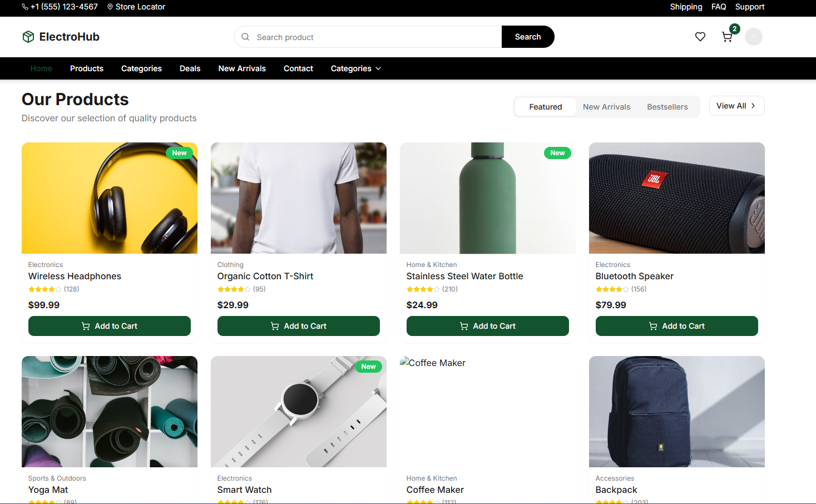
Task: Click the Stainless Steel Water Bottle image
Action: (x=487, y=198)
